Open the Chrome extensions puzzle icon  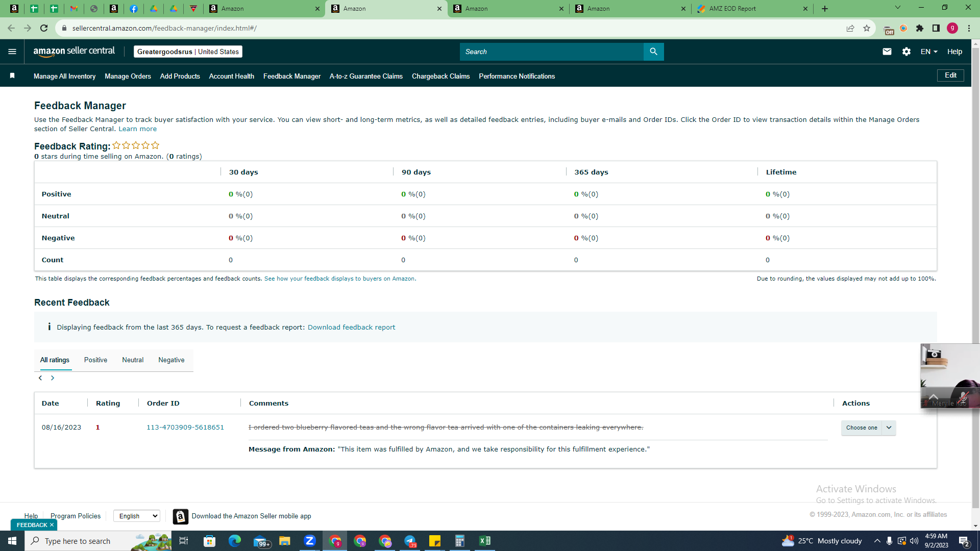coord(920,28)
